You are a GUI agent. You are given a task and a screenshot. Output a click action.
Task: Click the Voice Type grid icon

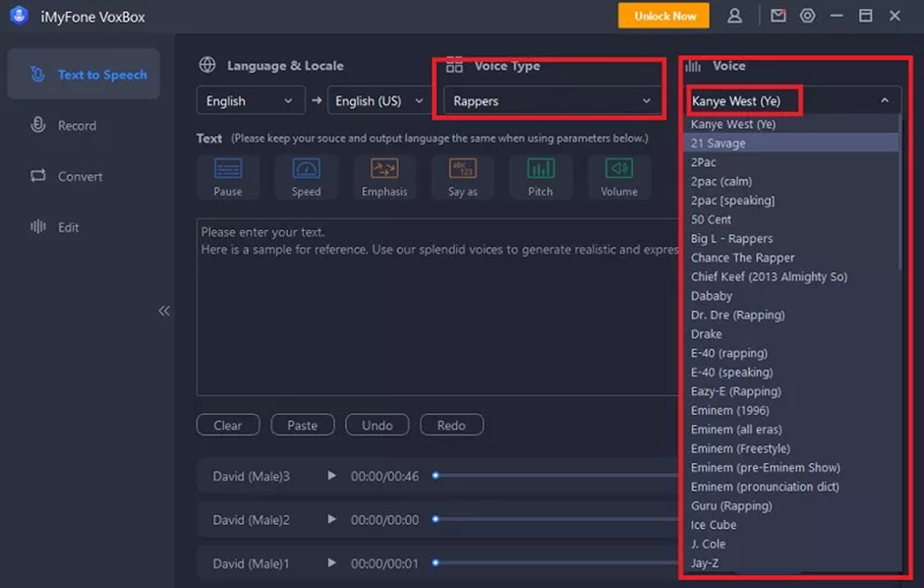454,65
